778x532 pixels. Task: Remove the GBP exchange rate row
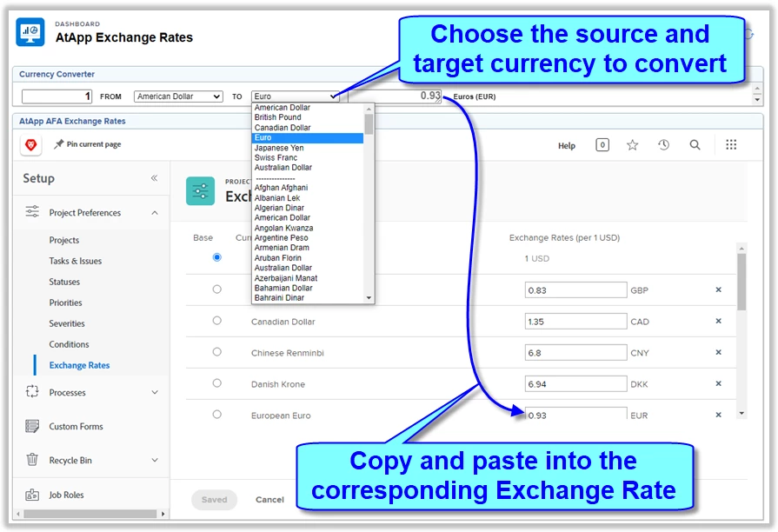718,289
